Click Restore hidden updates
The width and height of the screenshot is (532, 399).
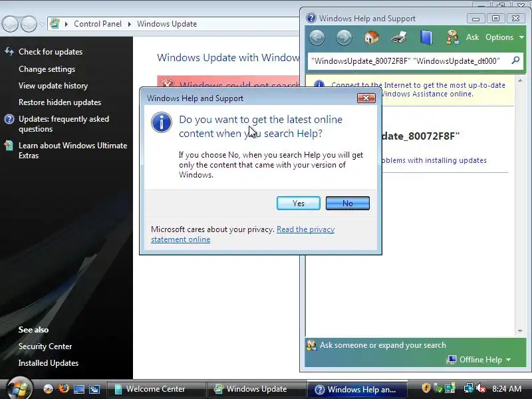coord(60,102)
